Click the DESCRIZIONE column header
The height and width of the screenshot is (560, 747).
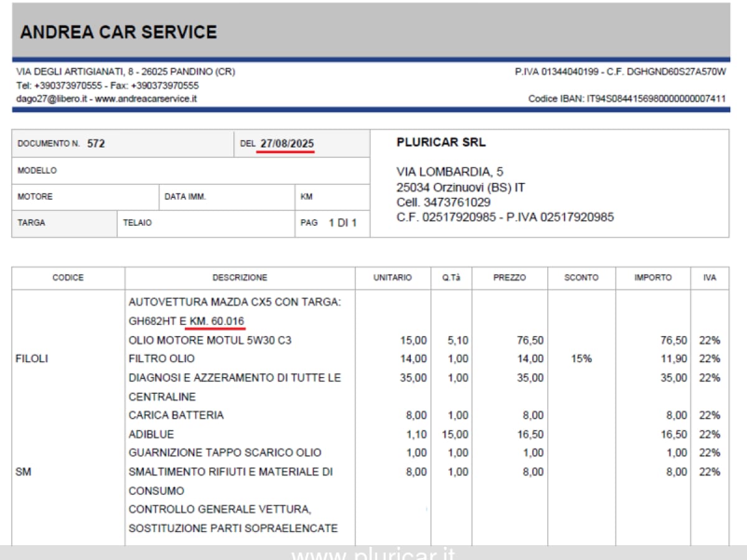pyautogui.click(x=240, y=278)
